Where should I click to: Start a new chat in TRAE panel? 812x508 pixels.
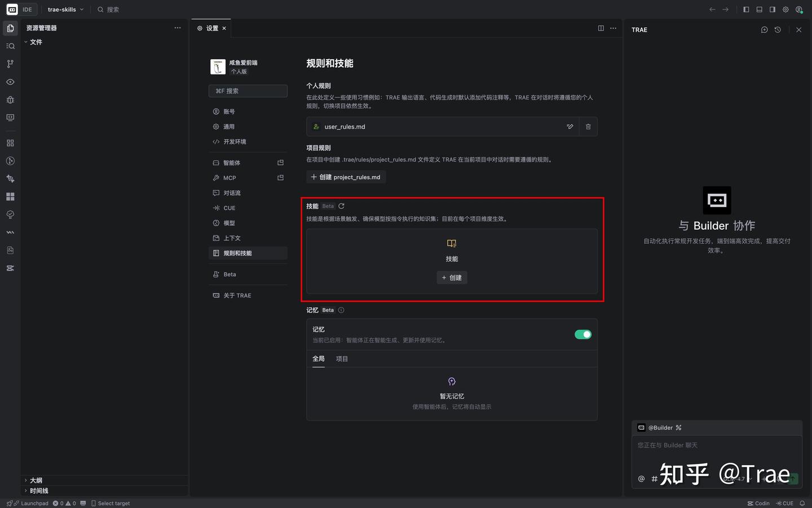(765, 30)
